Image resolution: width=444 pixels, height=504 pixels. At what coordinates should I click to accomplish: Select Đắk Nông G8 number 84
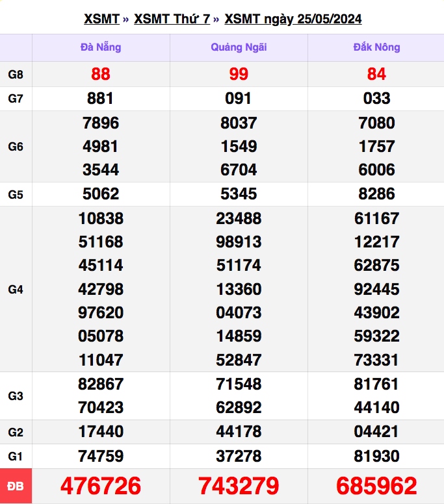[376, 74]
